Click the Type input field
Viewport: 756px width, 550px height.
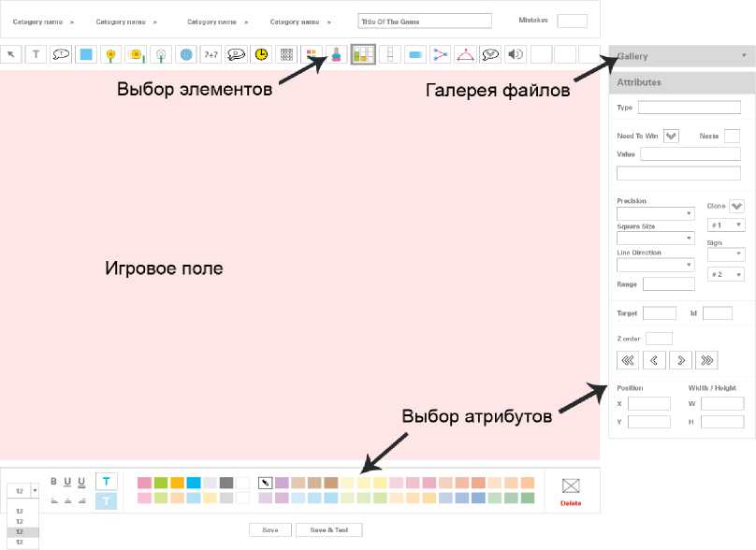(690, 107)
